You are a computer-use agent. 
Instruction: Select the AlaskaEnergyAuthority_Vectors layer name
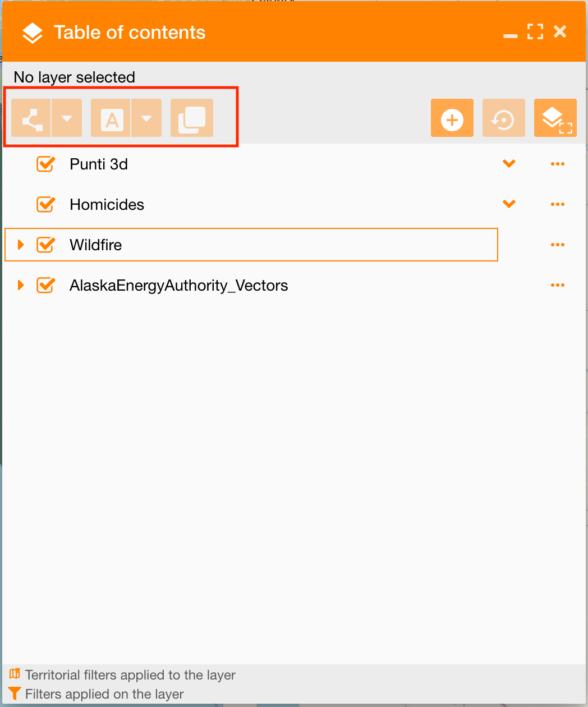[178, 286]
